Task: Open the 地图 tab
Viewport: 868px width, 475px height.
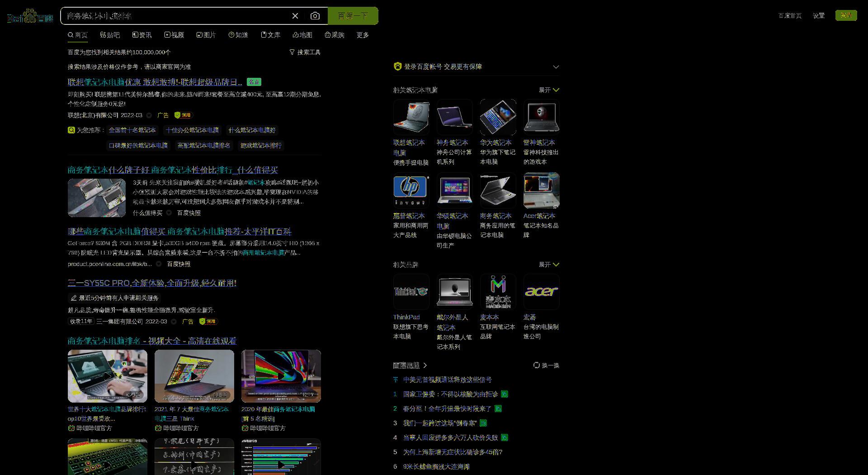Action: click(302, 35)
